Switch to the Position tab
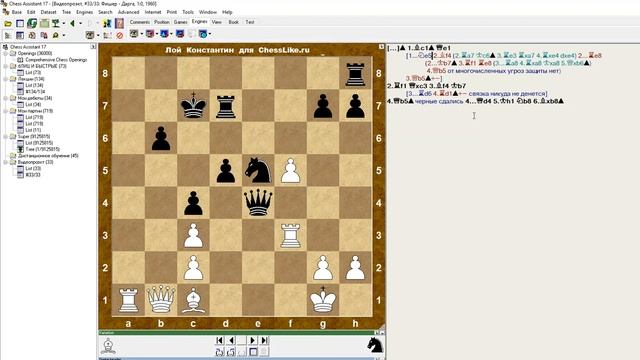This screenshot has width=640, height=360. pyautogui.click(x=162, y=22)
